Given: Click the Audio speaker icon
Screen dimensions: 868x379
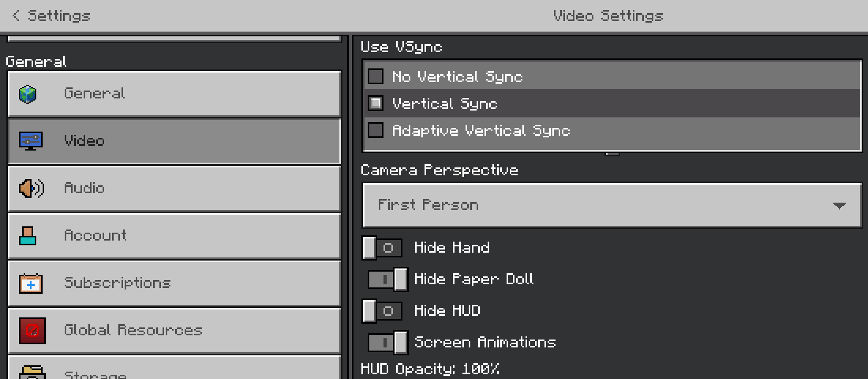Looking at the screenshot, I should [31, 188].
